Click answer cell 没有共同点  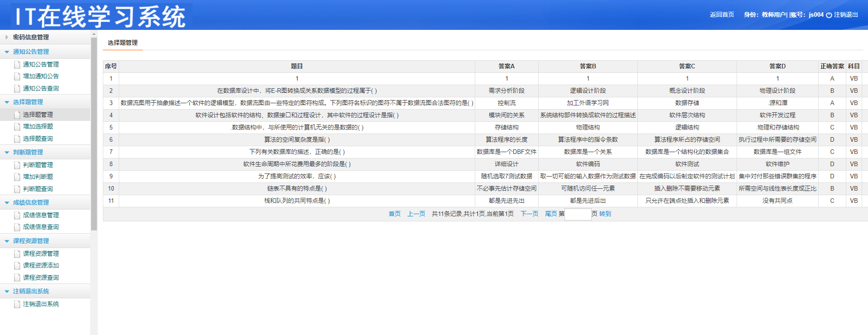[x=777, y=201]
